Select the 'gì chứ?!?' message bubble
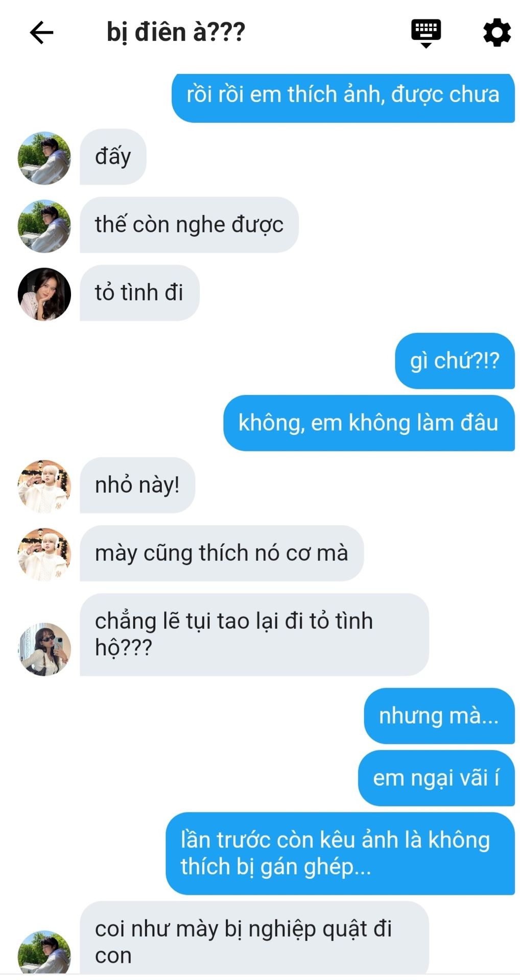Viewport: 520px width, 980px height. pyautogui.click(x=455, y=361)
